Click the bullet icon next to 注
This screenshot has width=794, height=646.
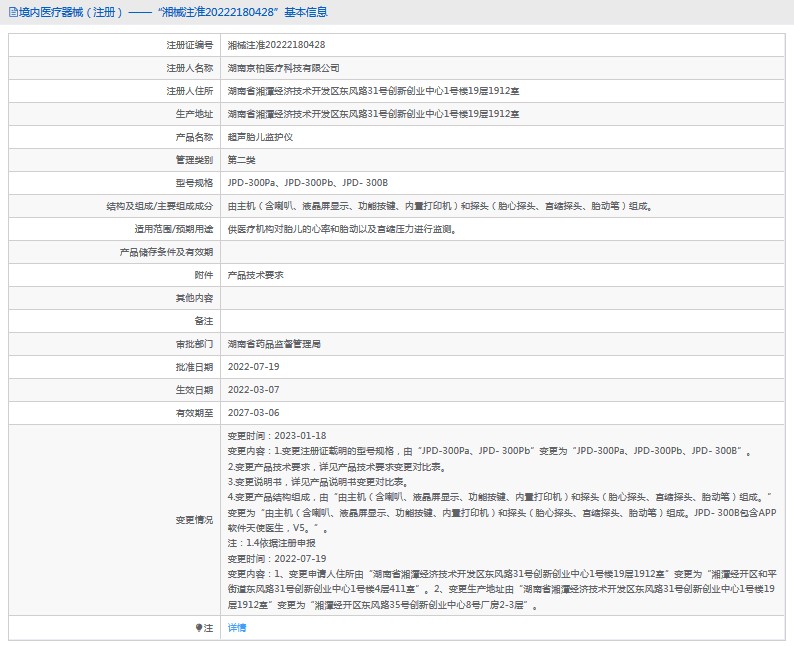[198, 628]
